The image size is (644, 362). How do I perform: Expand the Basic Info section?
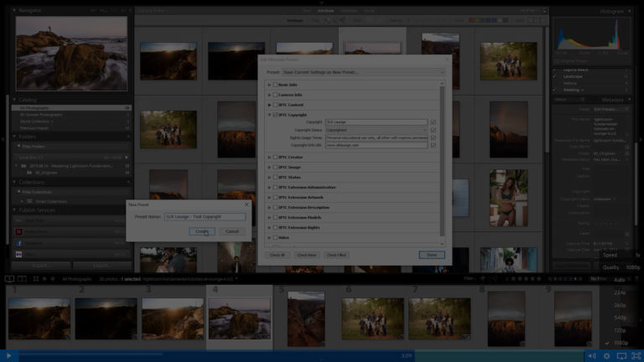(x=269, y=85)
